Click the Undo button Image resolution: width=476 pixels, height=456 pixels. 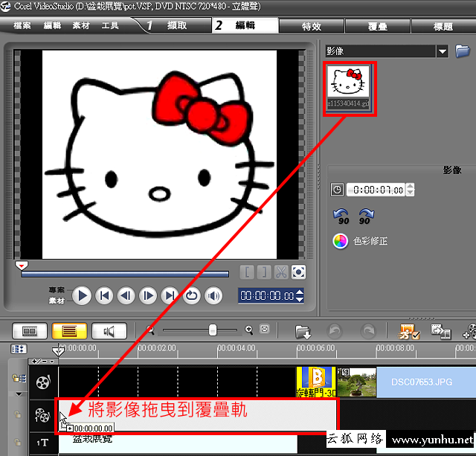(x=335, y=331)
